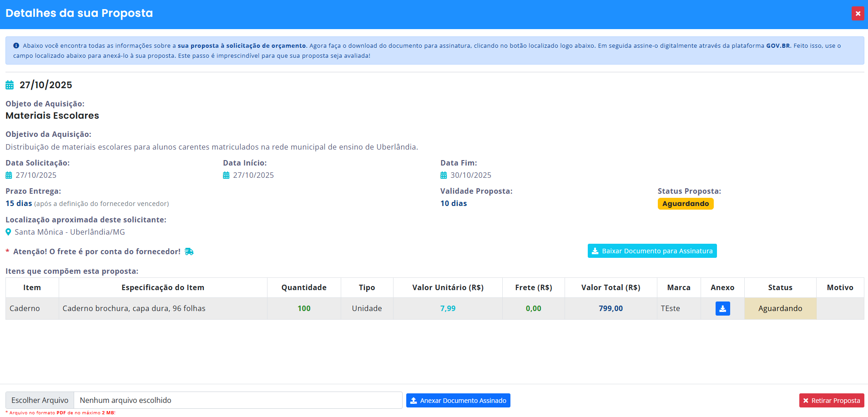
Task: Click the Aguardando status cell in table
Action: (780, 308)
